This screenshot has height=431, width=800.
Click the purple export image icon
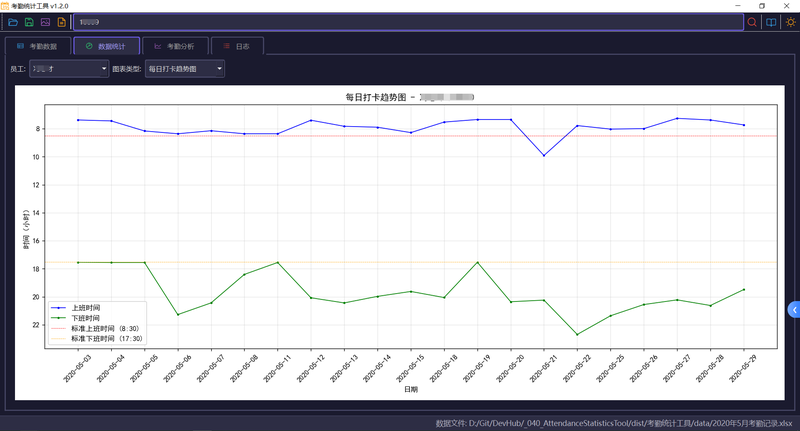pyautogui.click(x=45, y=22)
